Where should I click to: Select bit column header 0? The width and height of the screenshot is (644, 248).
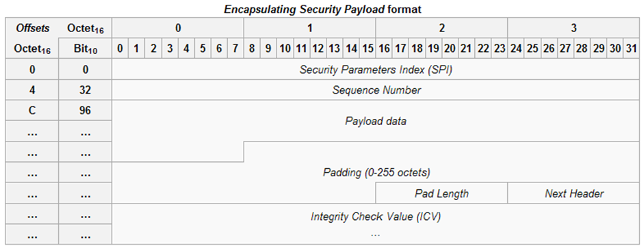pyautogui.click(x=120, y=49)
